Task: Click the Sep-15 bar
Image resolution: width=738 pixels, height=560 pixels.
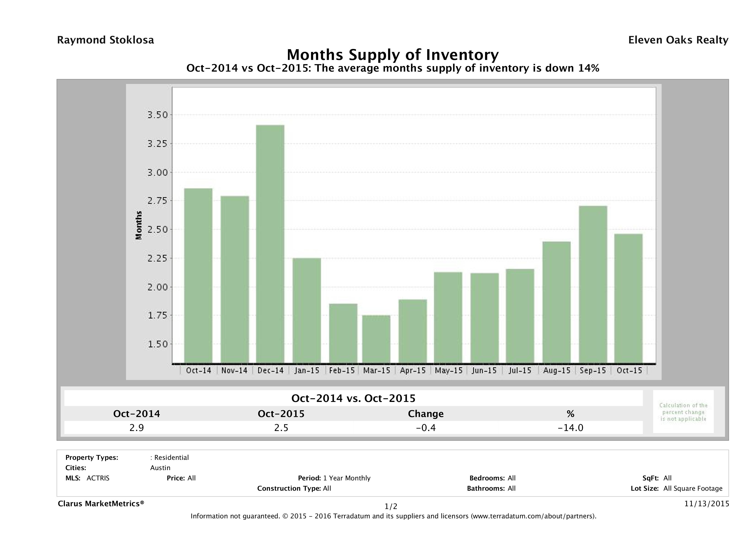Action: 593,284
